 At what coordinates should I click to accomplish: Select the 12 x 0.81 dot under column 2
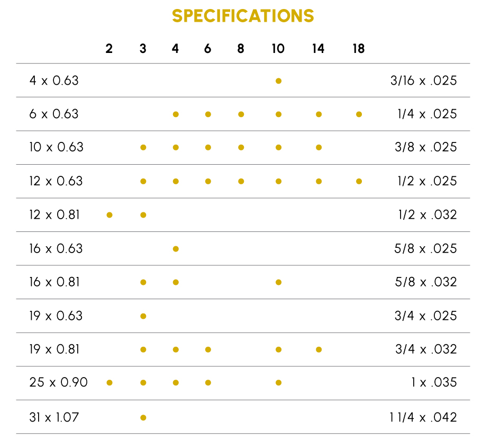tap(110, 215)
